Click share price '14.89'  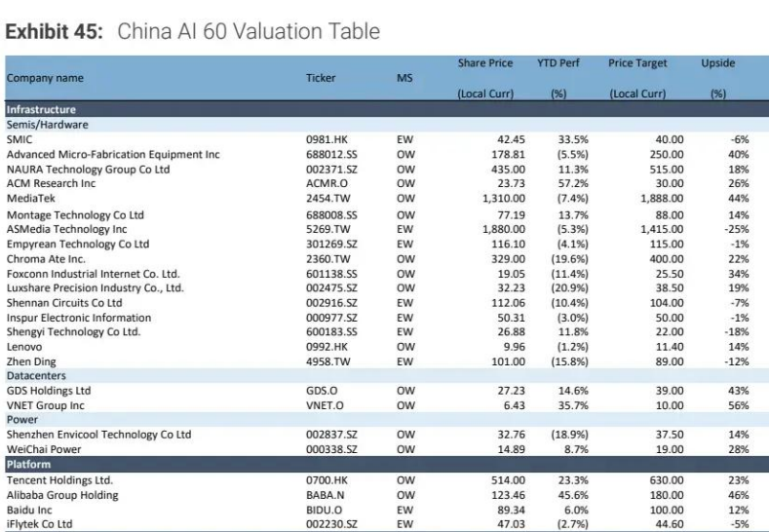pos(512,449)
